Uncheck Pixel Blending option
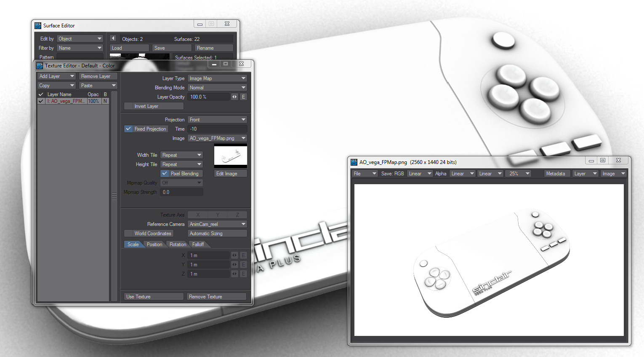 (165, 174)
